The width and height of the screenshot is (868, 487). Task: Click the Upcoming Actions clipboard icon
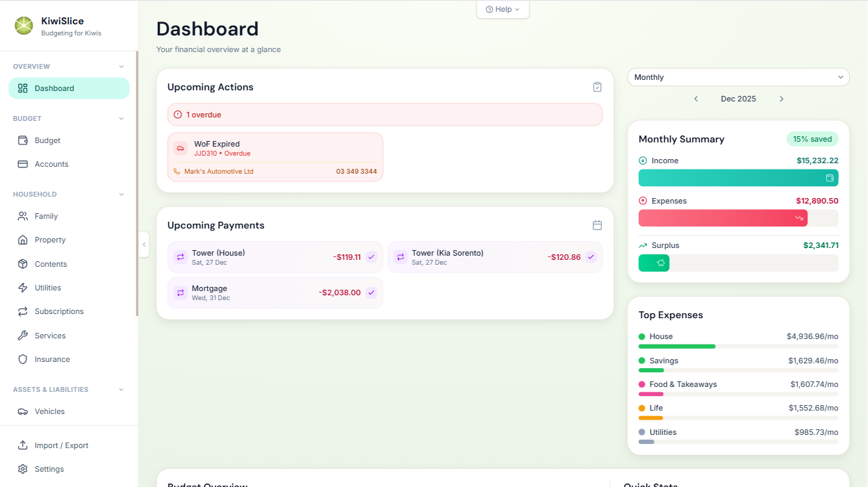(x=597, y=87)
